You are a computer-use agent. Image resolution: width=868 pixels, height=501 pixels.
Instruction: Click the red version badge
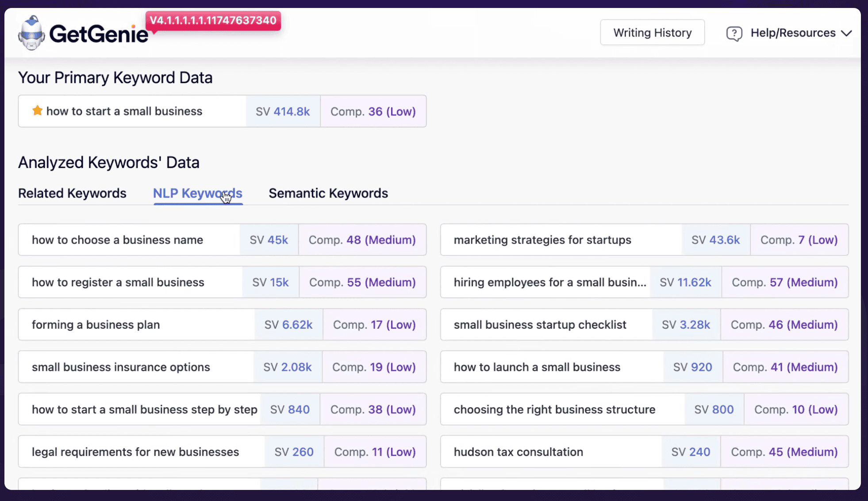pos(213,20)
